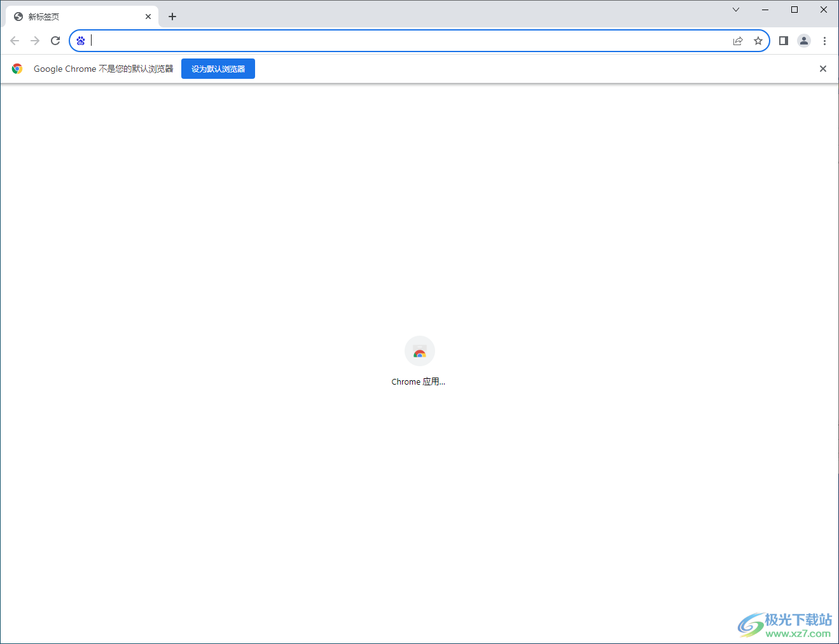Open the user profile avatar menu
Image resolution: width=839 pixels, height=644 pixels.
coord(804,41)
